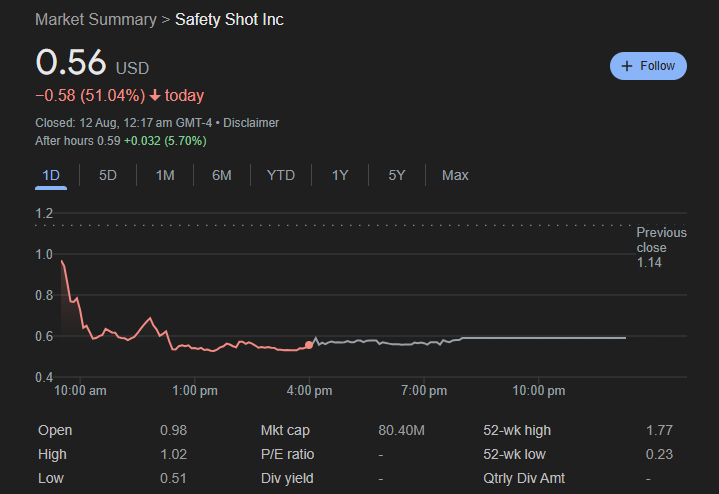Open the Disclaimer link
This screenshot has height=494, width=719.
tap(251, 123)
